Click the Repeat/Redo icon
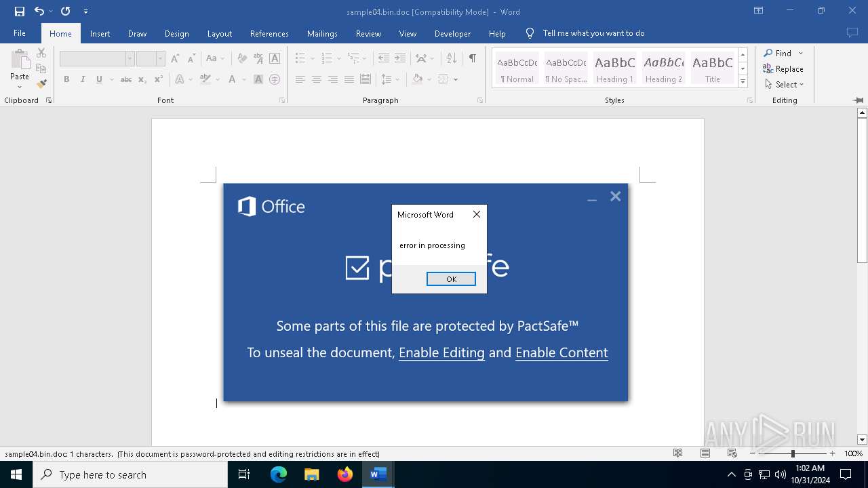Viewport: 868px width, 488px height. [65, 12]
